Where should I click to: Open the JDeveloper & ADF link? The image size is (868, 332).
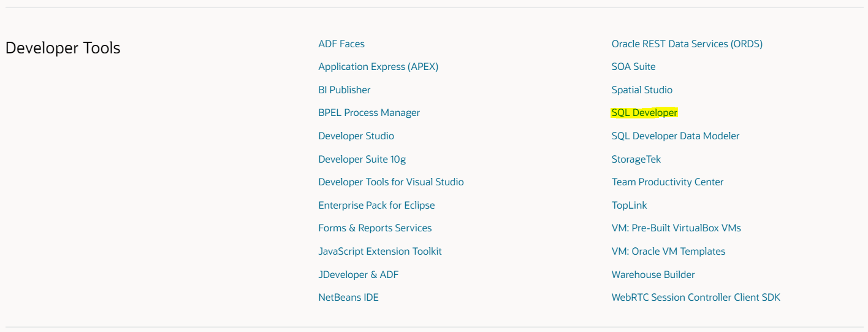click(x=359, y=274)
